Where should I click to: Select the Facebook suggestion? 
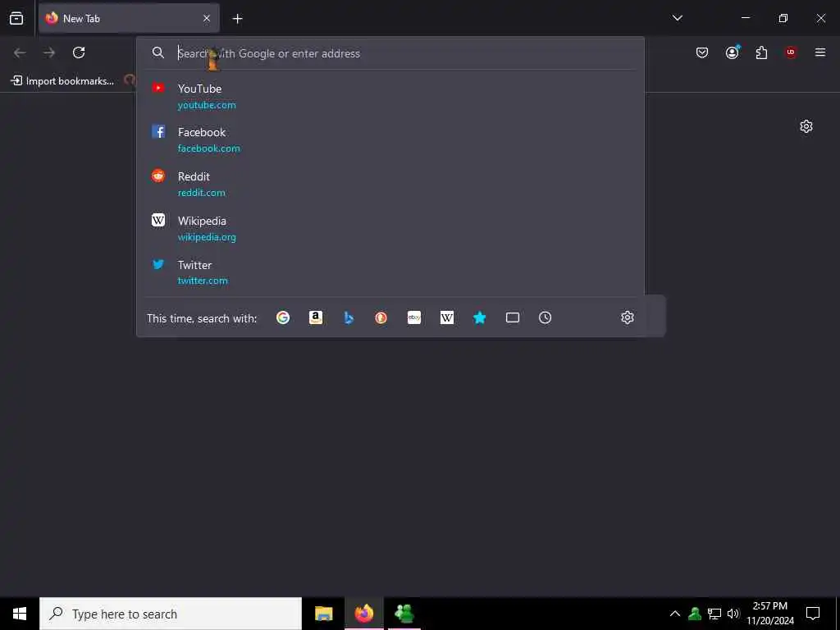tap(390, 139)
